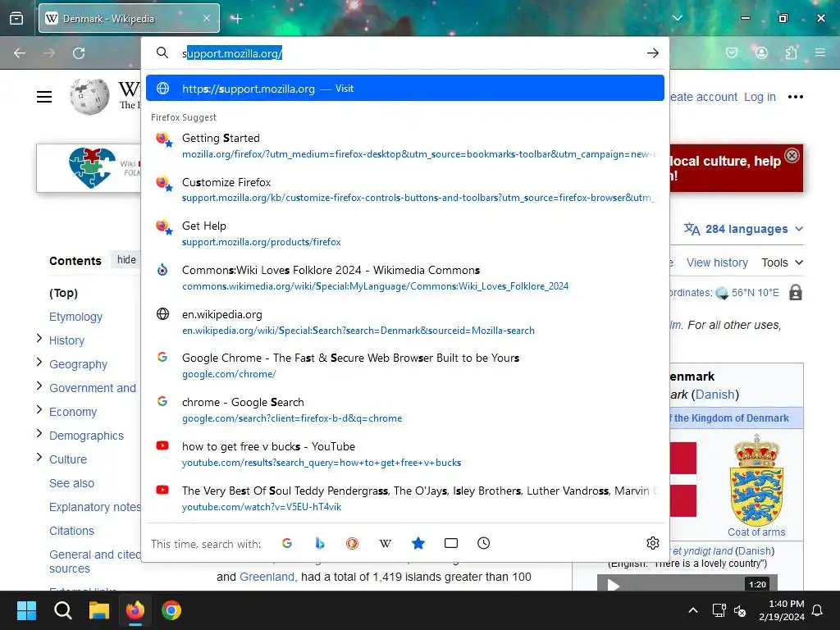The image size is (840, 630).
Task: Go back one page
Action: click(x=20, y=53)
